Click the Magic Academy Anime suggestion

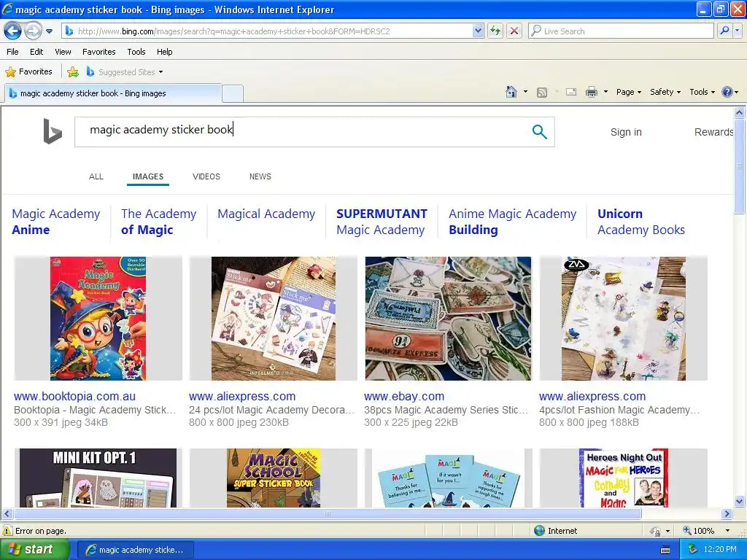[56, 222]
